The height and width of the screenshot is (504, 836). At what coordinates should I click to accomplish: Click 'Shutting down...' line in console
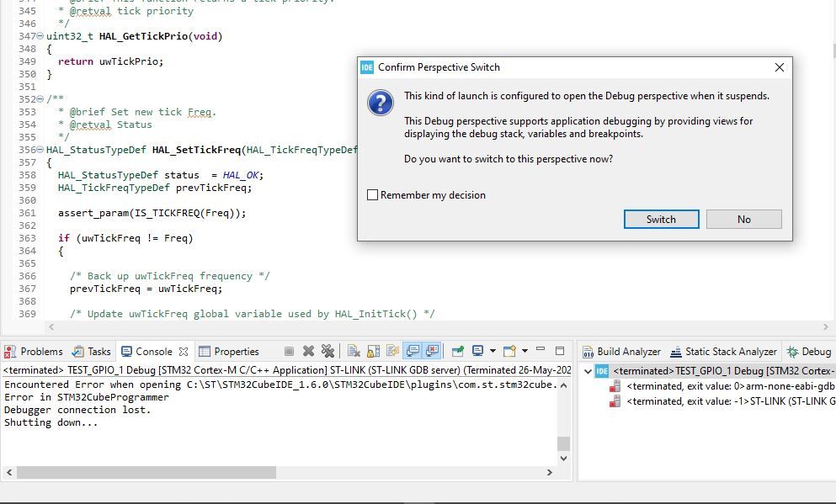click(51, 422)
